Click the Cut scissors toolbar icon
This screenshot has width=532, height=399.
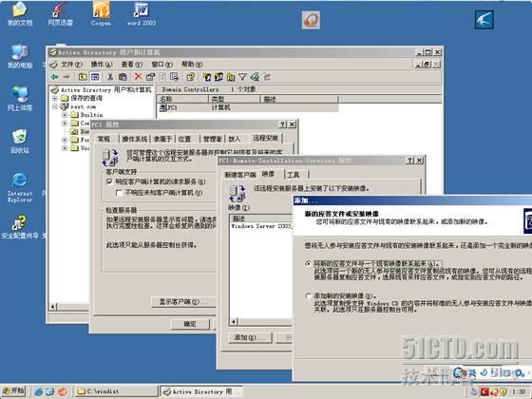click(110, 77)
